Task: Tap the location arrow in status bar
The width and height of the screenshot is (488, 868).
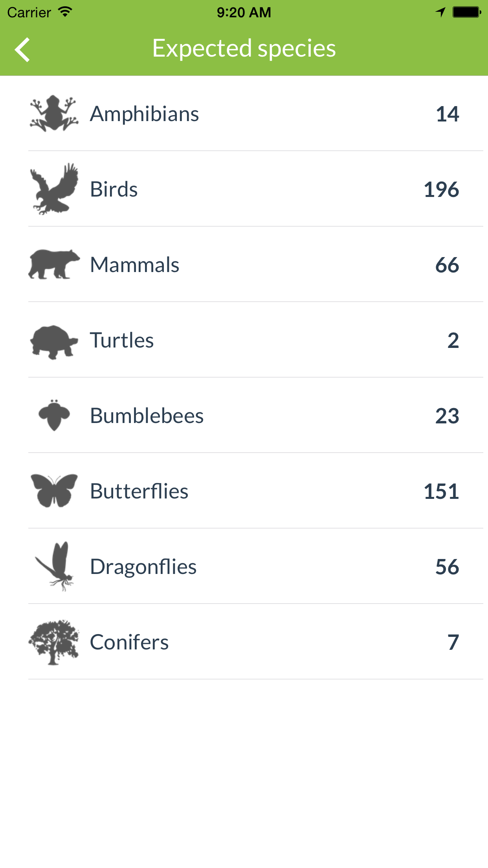Action: click(440, 12)
